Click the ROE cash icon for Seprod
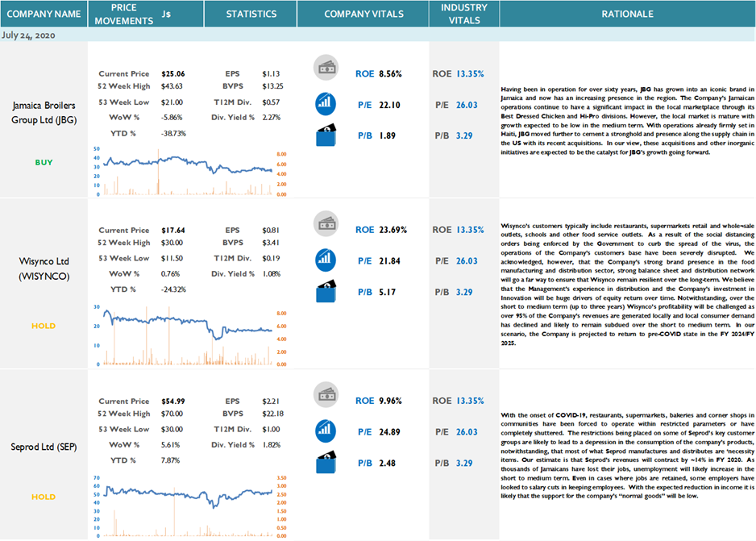 [x=326, y=394]
